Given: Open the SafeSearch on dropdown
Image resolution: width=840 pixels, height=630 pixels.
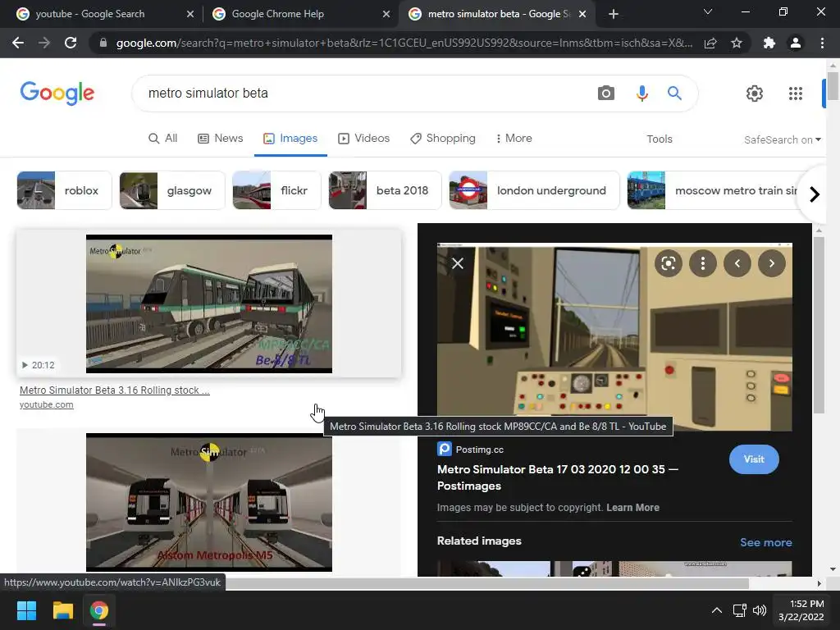Looking at the screenshot, I should [782, 139].
